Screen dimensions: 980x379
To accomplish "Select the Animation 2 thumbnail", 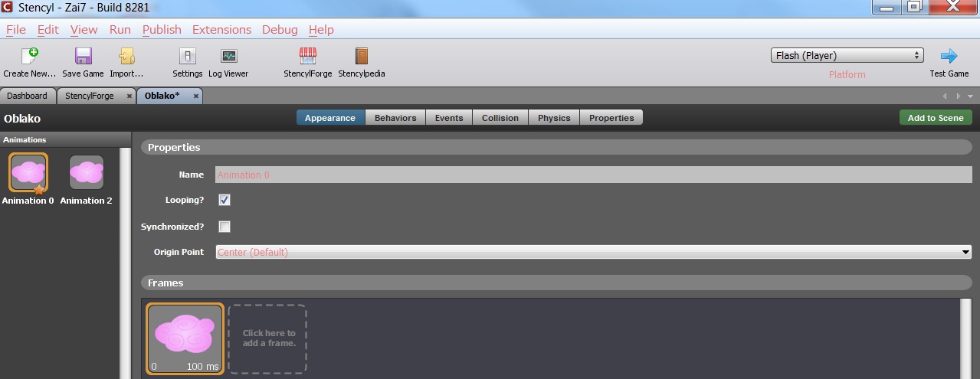I will [x=87, y=173].
